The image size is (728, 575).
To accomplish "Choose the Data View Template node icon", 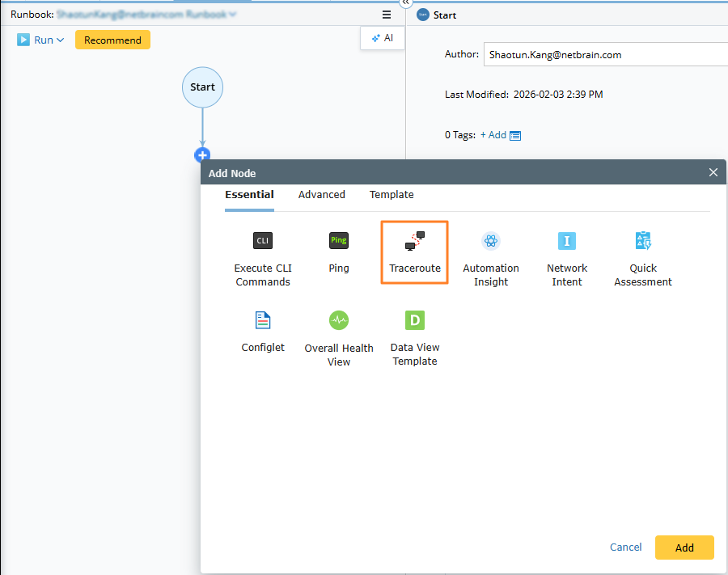I will click(x=415, y=320).
